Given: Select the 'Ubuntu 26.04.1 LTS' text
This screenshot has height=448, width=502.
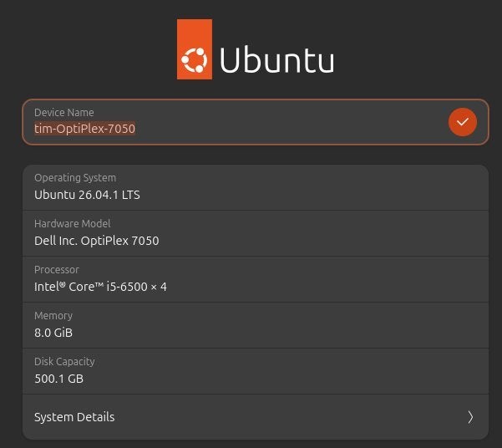Looking at the screenshot, I should [87, 195].
